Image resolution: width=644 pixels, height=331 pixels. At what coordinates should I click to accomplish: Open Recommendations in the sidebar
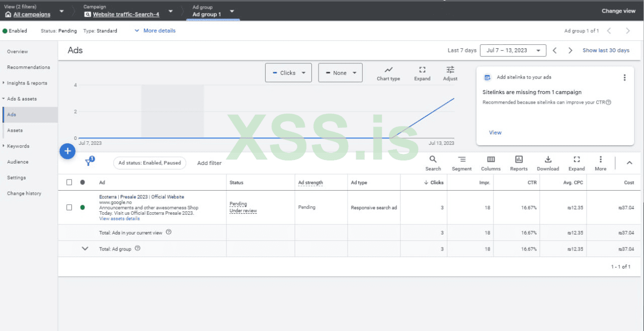pos(29,67)
